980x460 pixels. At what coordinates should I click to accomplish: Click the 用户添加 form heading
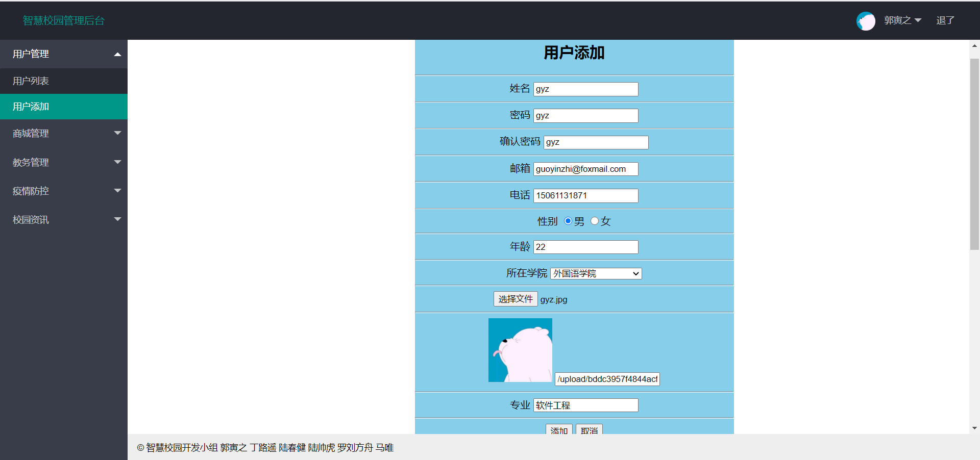tap(574, 53)
